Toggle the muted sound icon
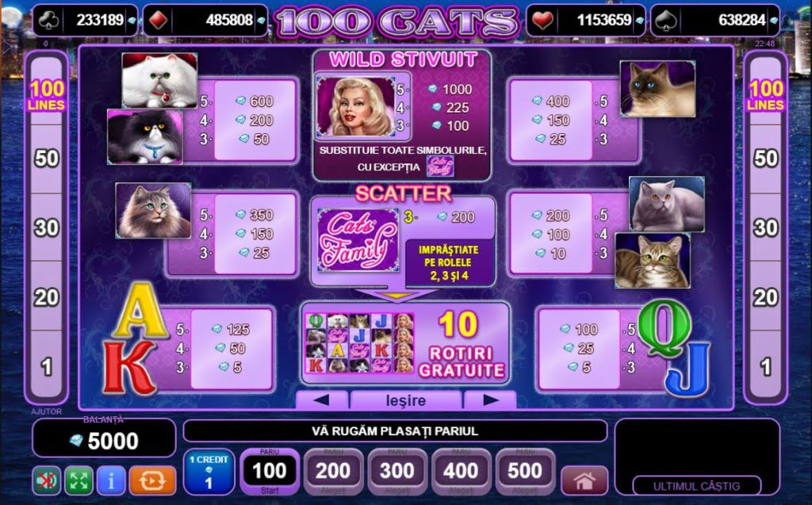This screenshot has height=505, width=812. tap(47, 480)
